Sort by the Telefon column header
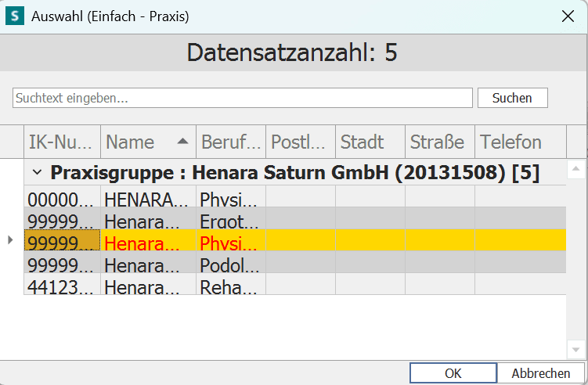The width and height of the screenshot is (588, 385). coord(521,142)
